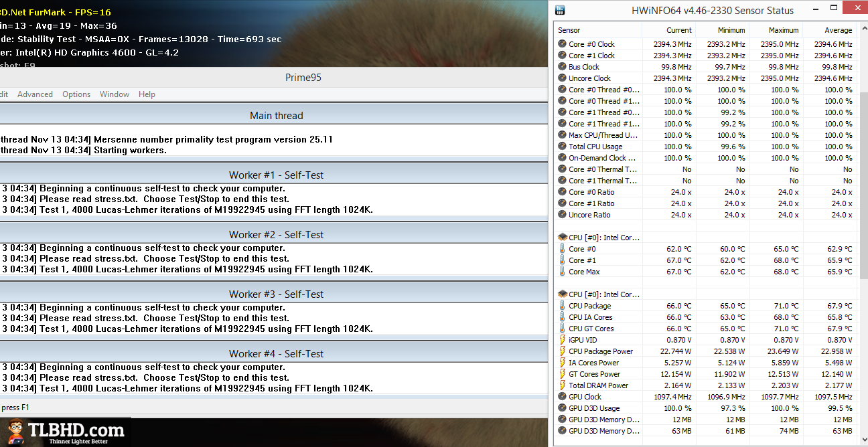Click the CPU Package Power current value 22.744 W
Screen dimensions: 868x447
[674, 351]
